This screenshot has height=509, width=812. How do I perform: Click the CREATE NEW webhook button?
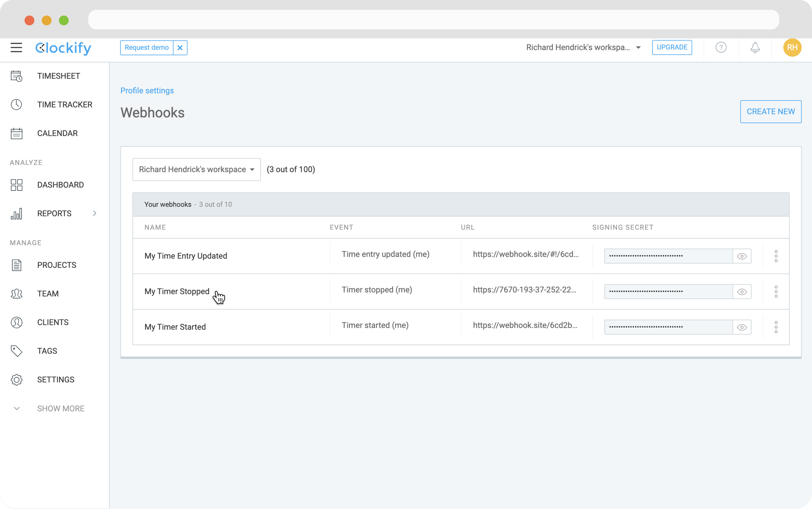[x=771, y=112]
